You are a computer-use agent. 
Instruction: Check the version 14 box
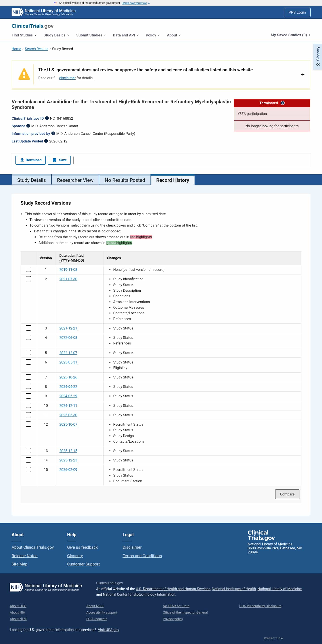(28, 460)
